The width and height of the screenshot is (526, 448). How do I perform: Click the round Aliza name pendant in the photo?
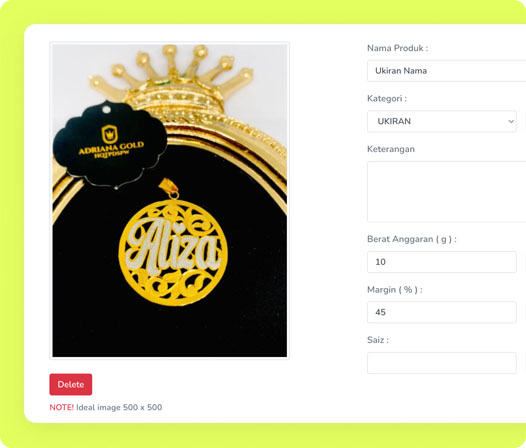click(173, 252)
